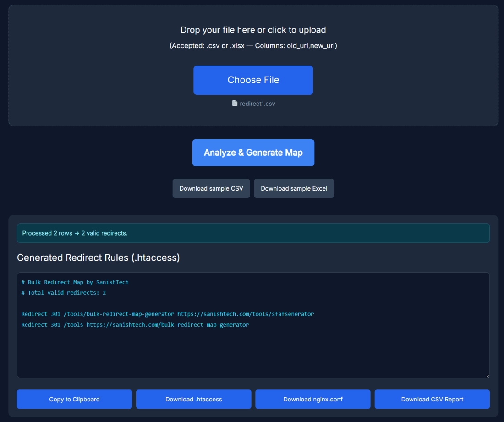Image resolution: width=504 pixels, height=422 pixels.
Task: Click the resize grip on the rules textarea
Action: pyautogui.click(x=487, y=376)
